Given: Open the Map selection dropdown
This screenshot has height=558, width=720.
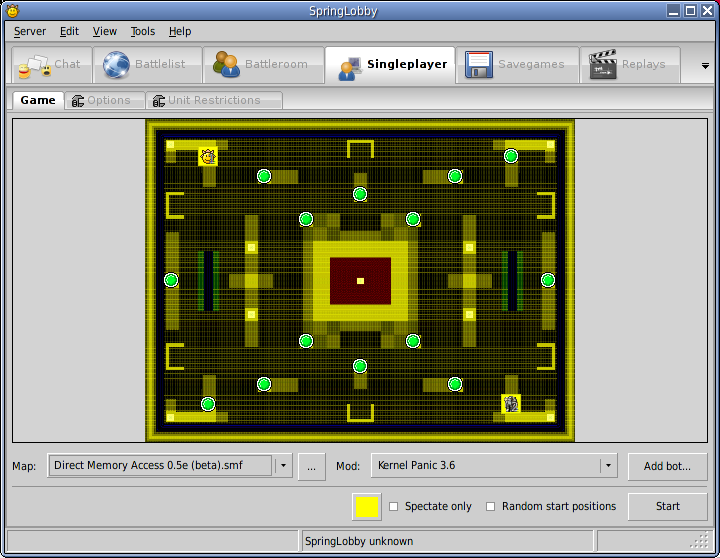Looking at the screenshot, I should 283,466.
